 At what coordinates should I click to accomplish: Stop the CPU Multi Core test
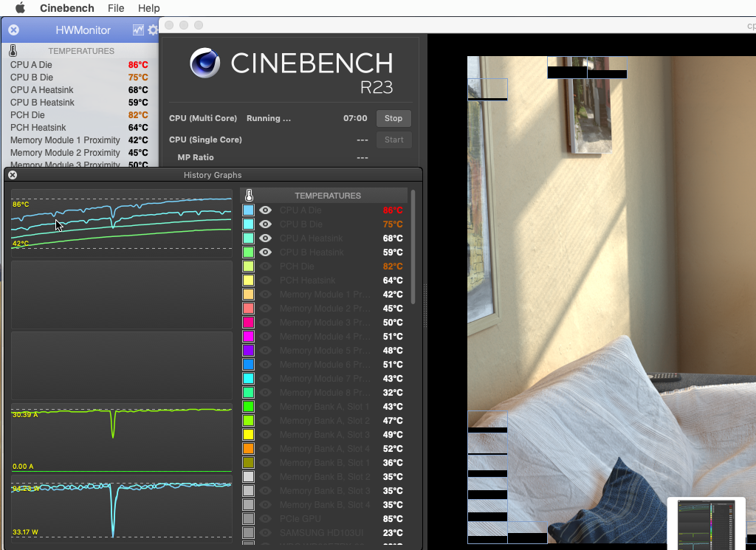(394, 118)
